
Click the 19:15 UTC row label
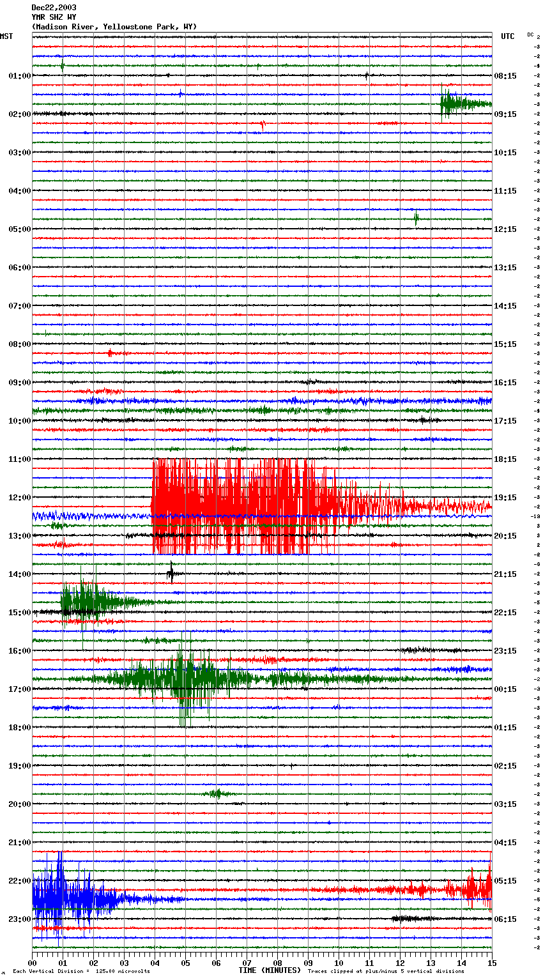pos(505,498)
